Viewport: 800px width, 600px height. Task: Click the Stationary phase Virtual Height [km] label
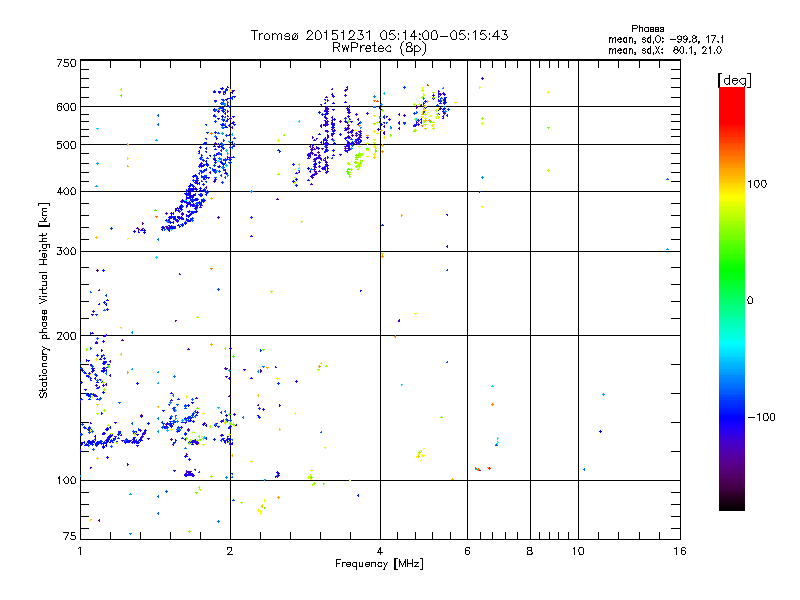pos(44,300)
